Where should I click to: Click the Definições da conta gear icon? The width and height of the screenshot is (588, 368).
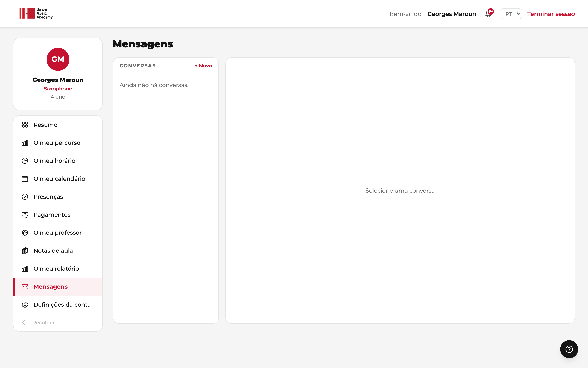coord(25,305)
